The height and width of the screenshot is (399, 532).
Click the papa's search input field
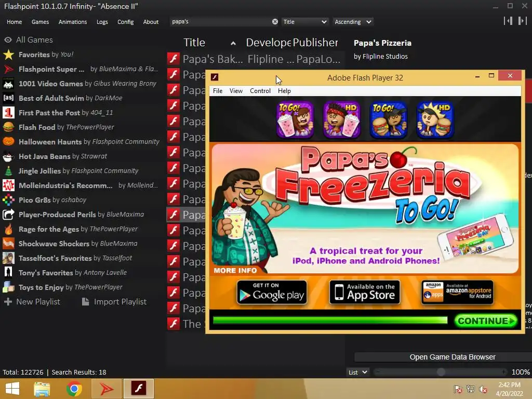[220, 22]
